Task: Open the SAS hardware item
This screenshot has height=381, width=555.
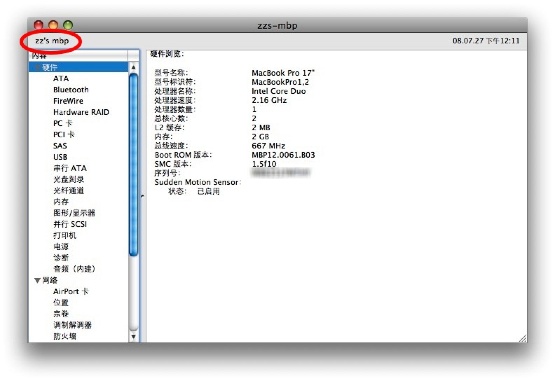Action: pos(60,146)
